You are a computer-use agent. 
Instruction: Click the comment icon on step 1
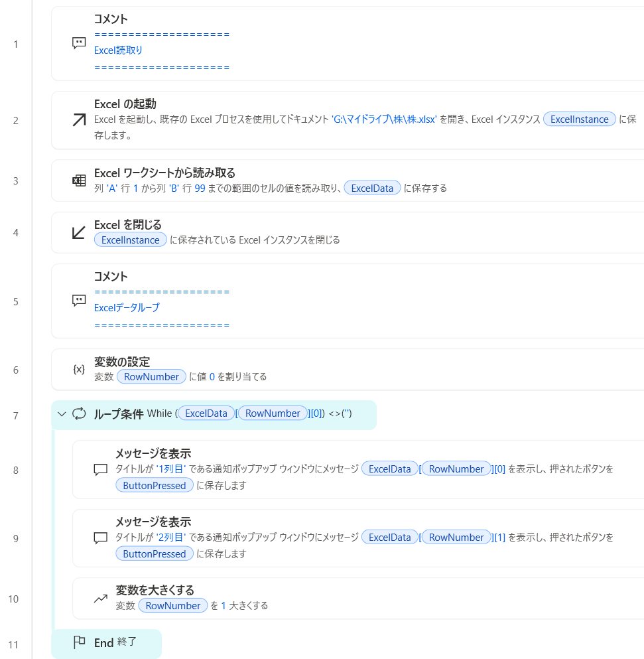point(79,43)
